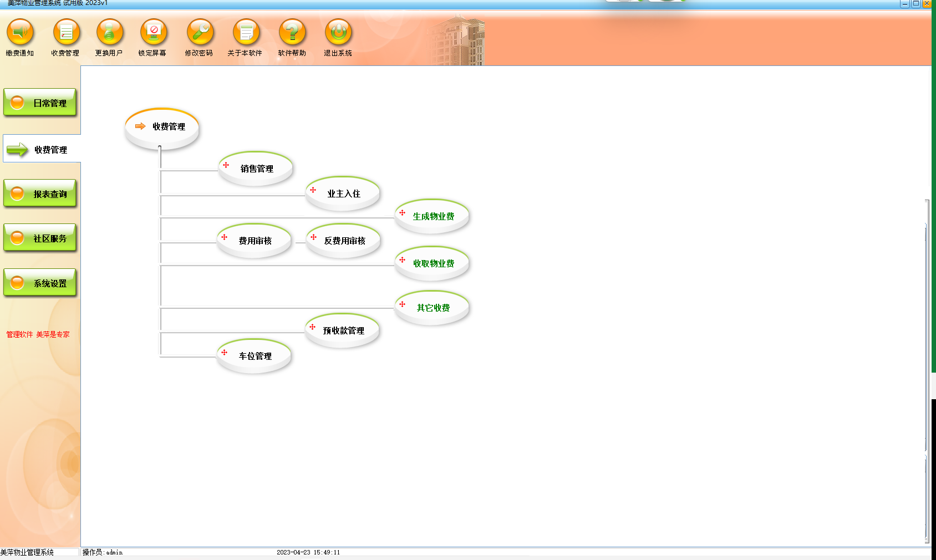Open 收取物业费 function
The width and height of the screenshot is (936, 560).
click(x=432, y=263)
